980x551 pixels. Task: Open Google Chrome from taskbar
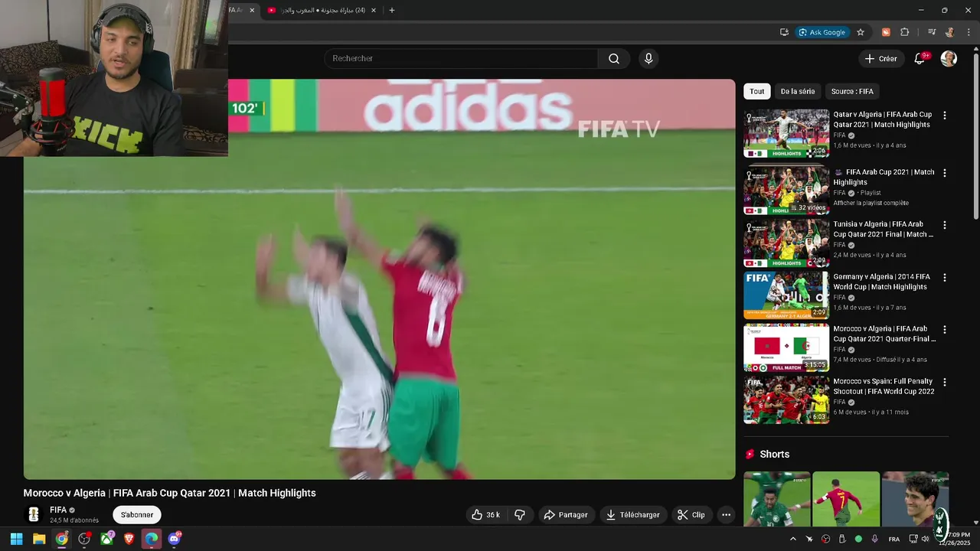click(x=61, y=539)
